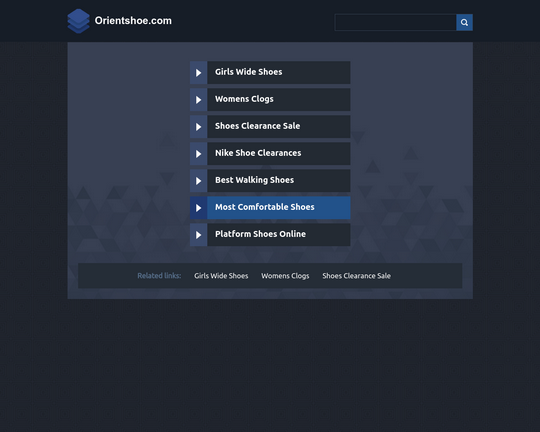This screenshot has height=432, width=540.
Task: Open Platform Shoes Online entry
Action: (x=270, y=235)
